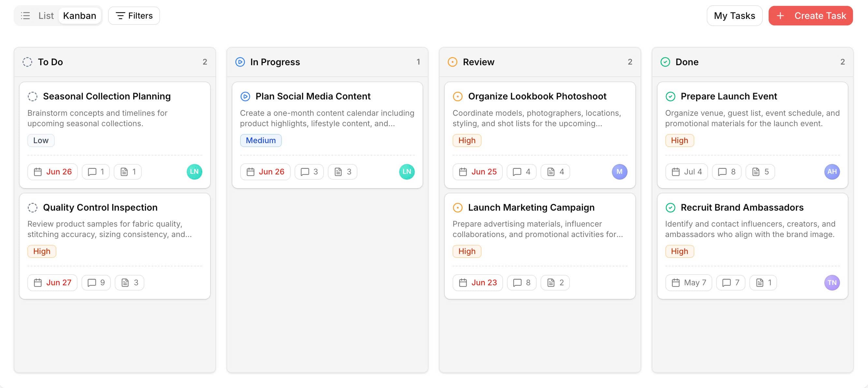
Task: Click green check on Prepare Launch Event
Action: pyautogui.click(x=670, y=97)
